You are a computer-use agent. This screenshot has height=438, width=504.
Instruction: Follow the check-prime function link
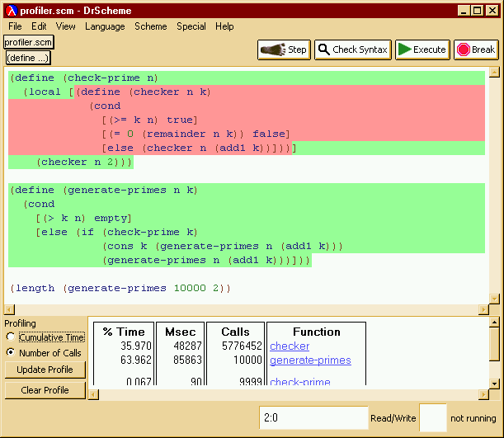point(300,381)
